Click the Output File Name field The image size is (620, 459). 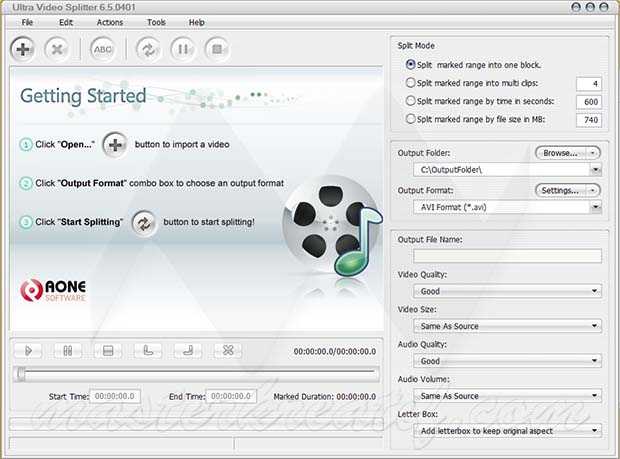(x=507, y=256)
